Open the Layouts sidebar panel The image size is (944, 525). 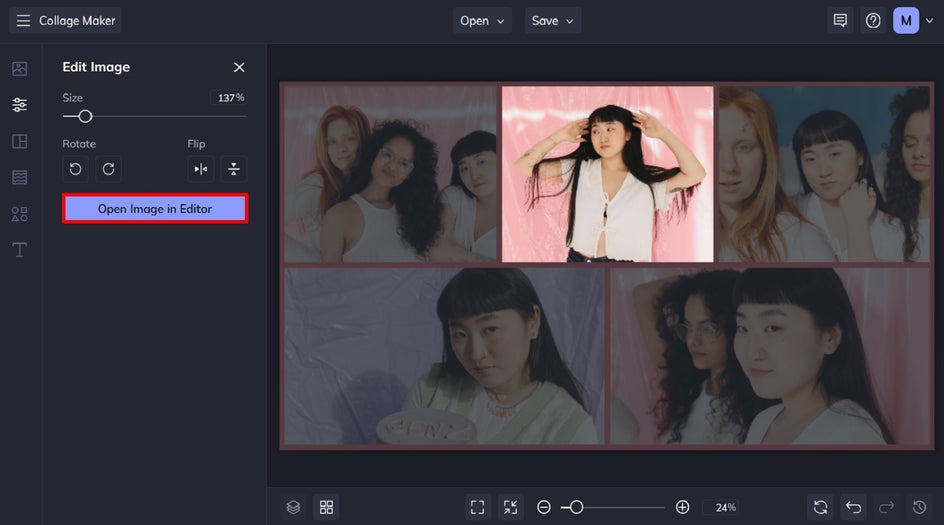19,141
